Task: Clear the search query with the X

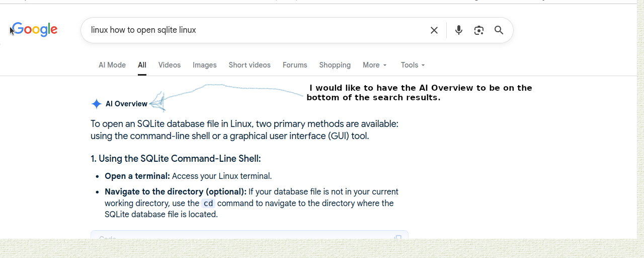Action: click(x=434, y=30)
